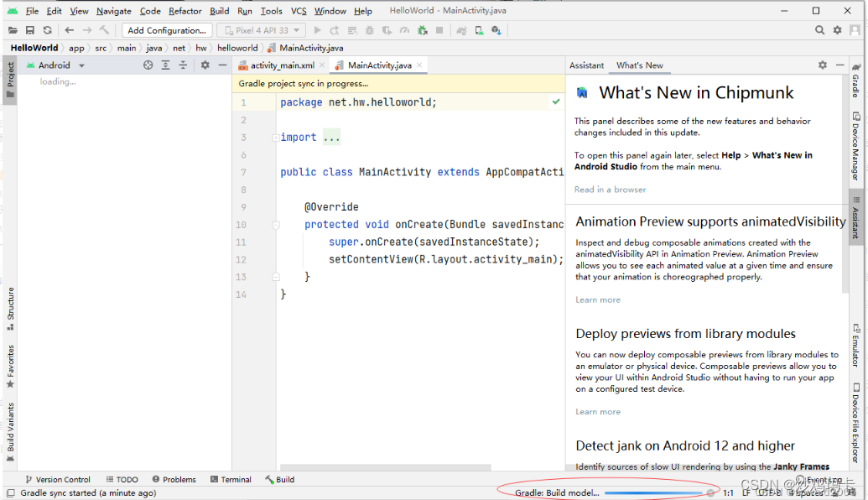Click the Back navigation arrow
This screenshot has height=500, width=868.
(x=70, y=30)
